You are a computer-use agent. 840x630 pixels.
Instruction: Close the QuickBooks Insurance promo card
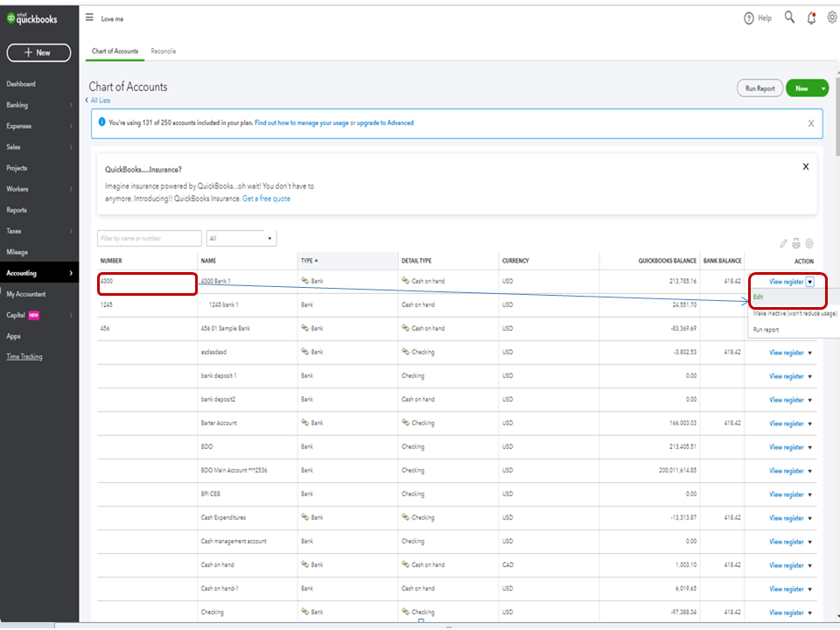click(x=806, y=166)
